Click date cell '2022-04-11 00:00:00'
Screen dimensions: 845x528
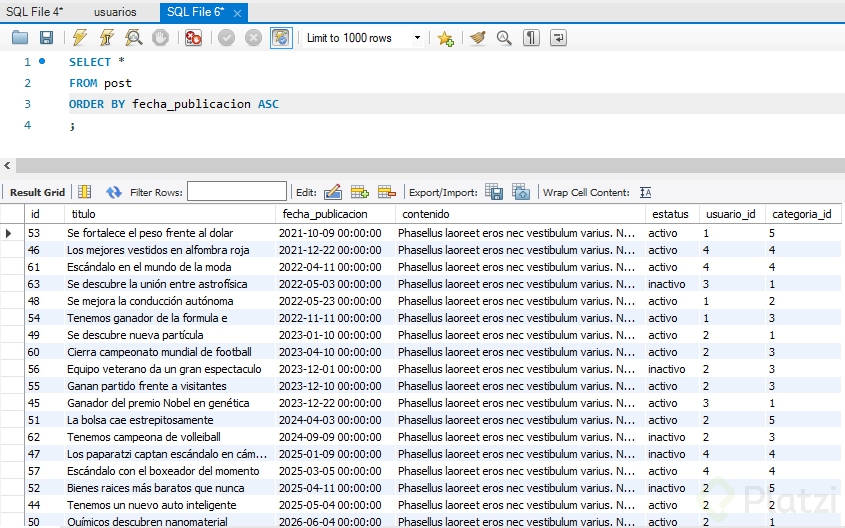tap(335, 267)
